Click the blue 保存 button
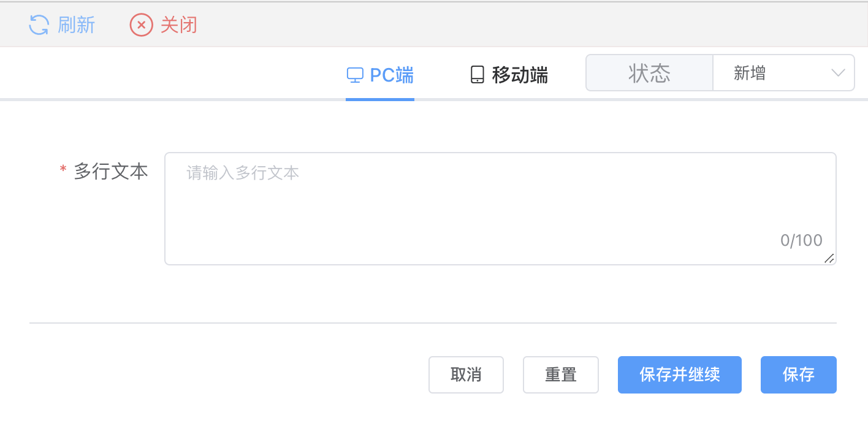The width and height of the screenshot is (868, 445). (799, 375)
